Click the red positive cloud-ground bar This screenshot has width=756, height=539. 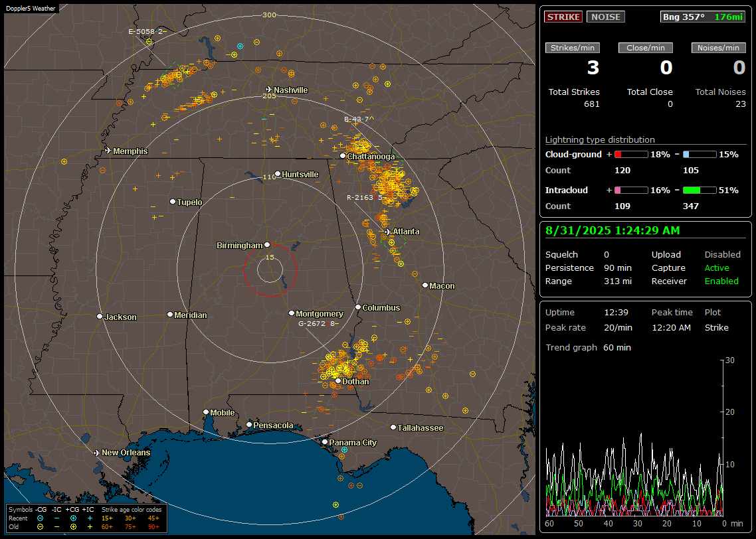point(631,155)
